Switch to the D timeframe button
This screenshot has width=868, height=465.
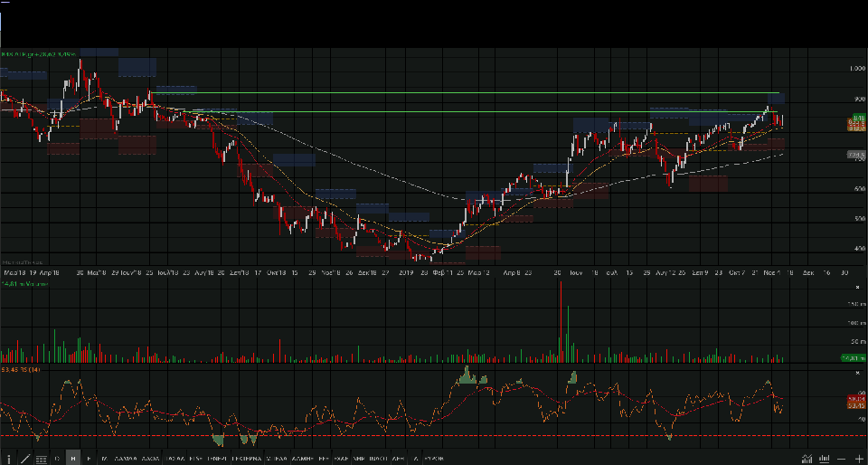point(57,459)
